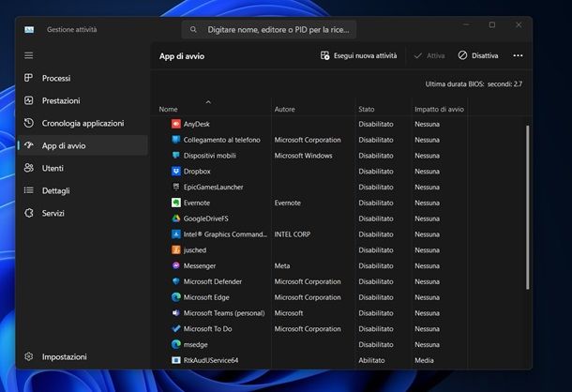Select the RtkAudUService64 icon

pyautogui.click(x=176, y=360)
